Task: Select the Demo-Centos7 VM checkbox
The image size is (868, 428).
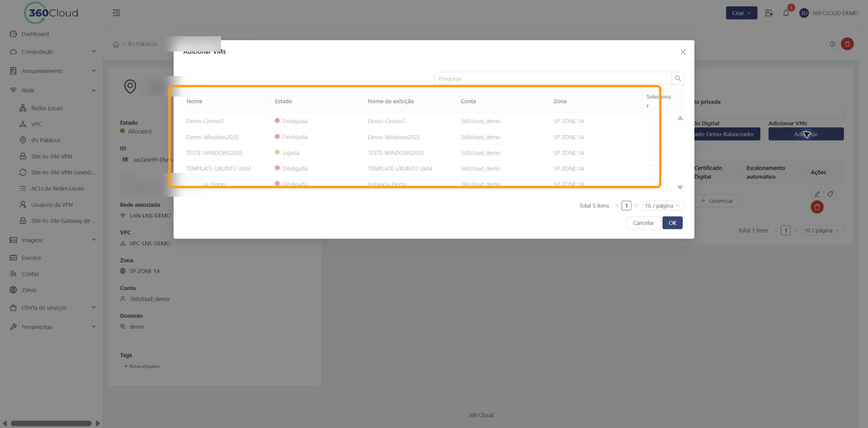Action: tap(650, 121)
